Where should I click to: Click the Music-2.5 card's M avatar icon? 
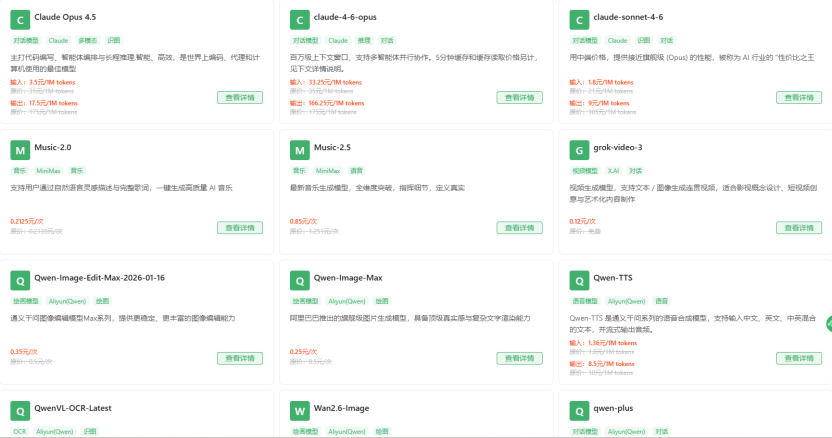point(299,150)
